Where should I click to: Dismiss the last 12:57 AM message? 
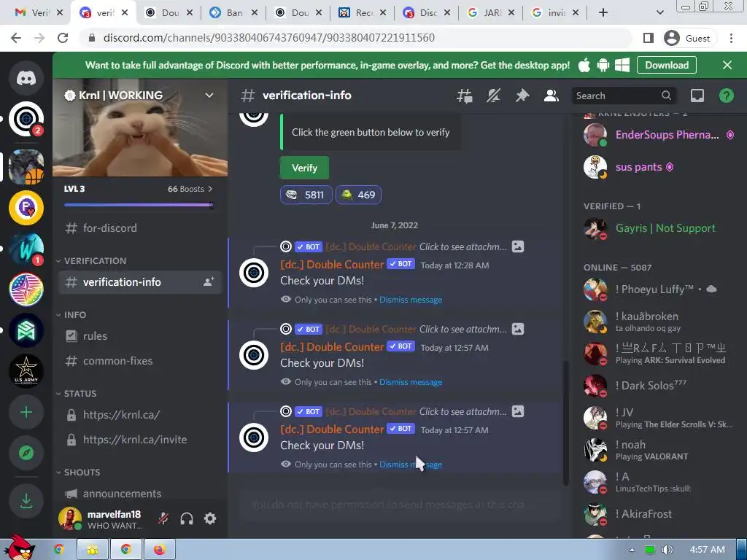411,464
